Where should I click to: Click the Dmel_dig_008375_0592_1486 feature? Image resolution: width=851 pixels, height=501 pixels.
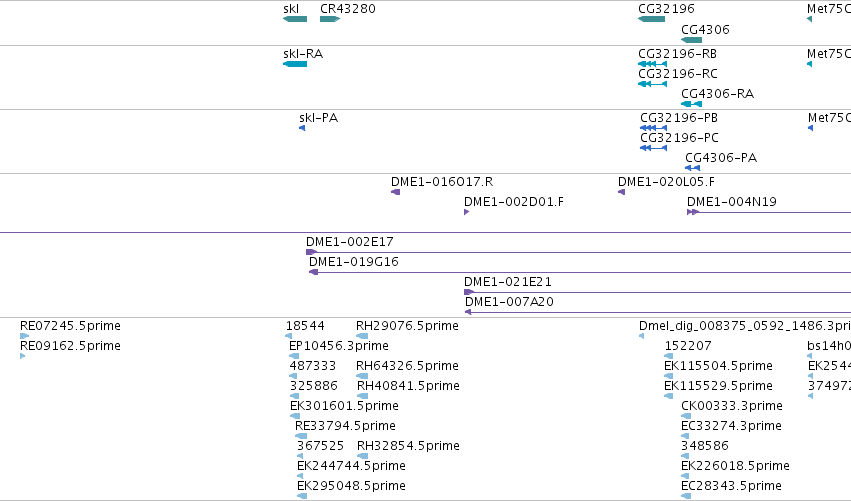click(642, 336)
